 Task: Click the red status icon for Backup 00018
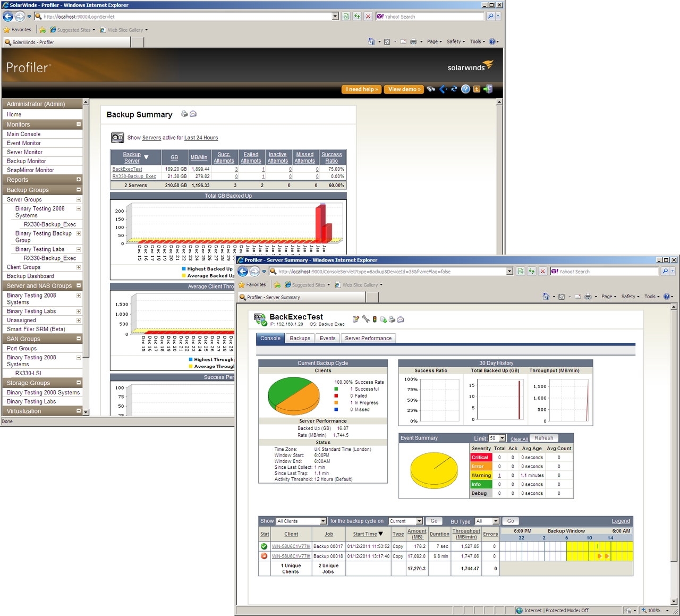(264, 556)
